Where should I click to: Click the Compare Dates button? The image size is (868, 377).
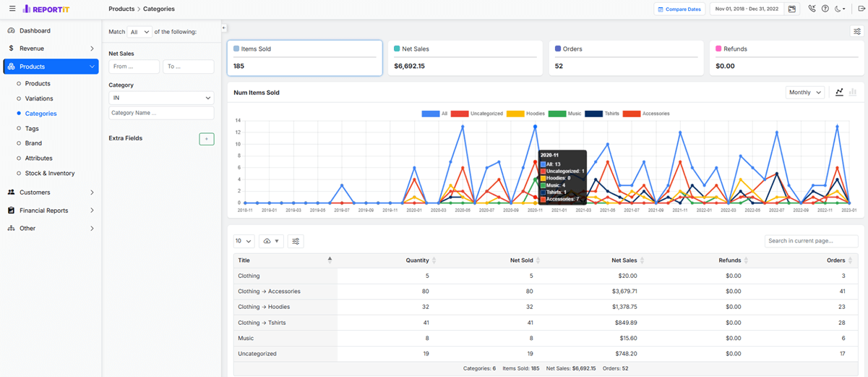[679, 9]
